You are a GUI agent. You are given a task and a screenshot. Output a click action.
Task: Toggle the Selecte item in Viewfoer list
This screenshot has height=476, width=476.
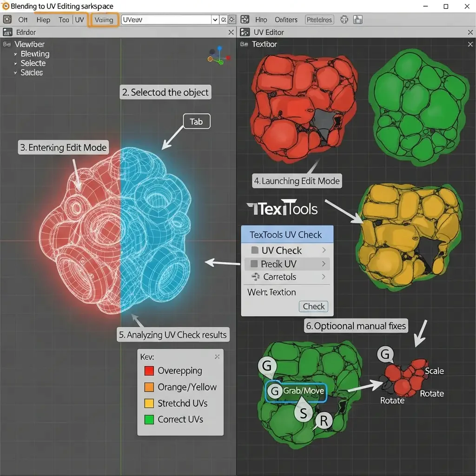click(x=33, y=63)
